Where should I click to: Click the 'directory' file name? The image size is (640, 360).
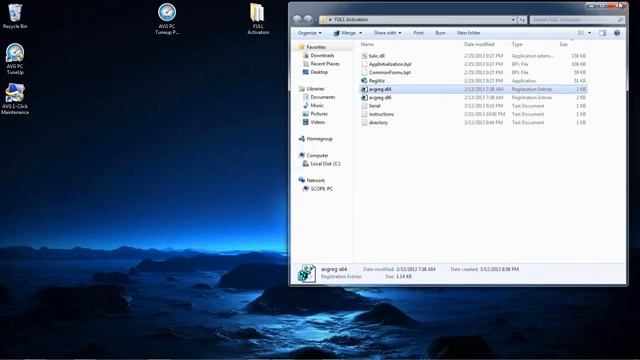tap(378, 122)
